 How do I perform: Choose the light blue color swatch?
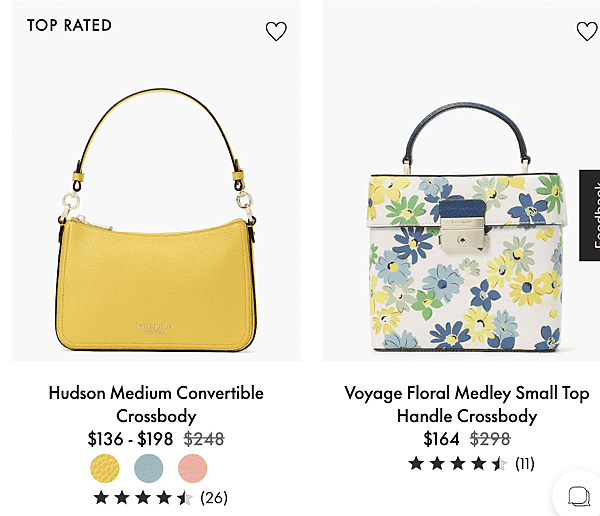(x=148, y=468)
